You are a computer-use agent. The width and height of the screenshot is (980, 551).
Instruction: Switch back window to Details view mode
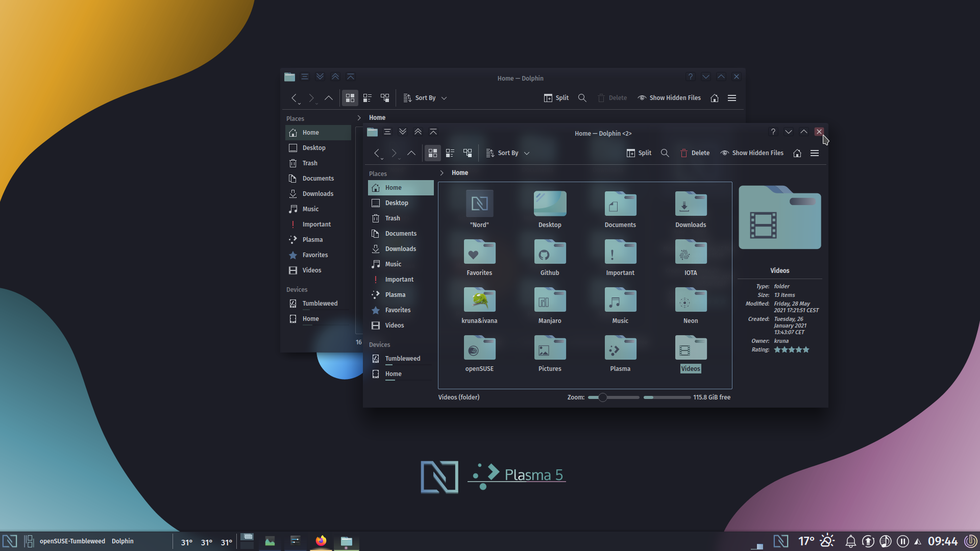pos(385,98)
